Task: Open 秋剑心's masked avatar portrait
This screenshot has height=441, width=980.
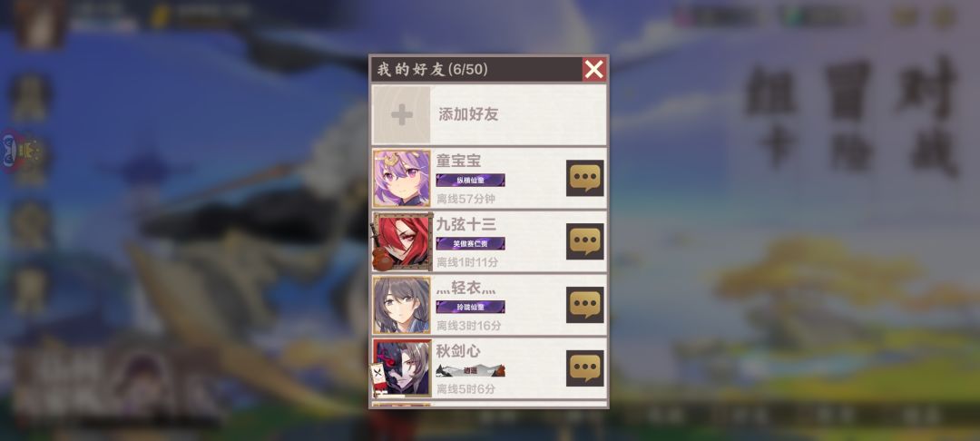Action: 401,368
